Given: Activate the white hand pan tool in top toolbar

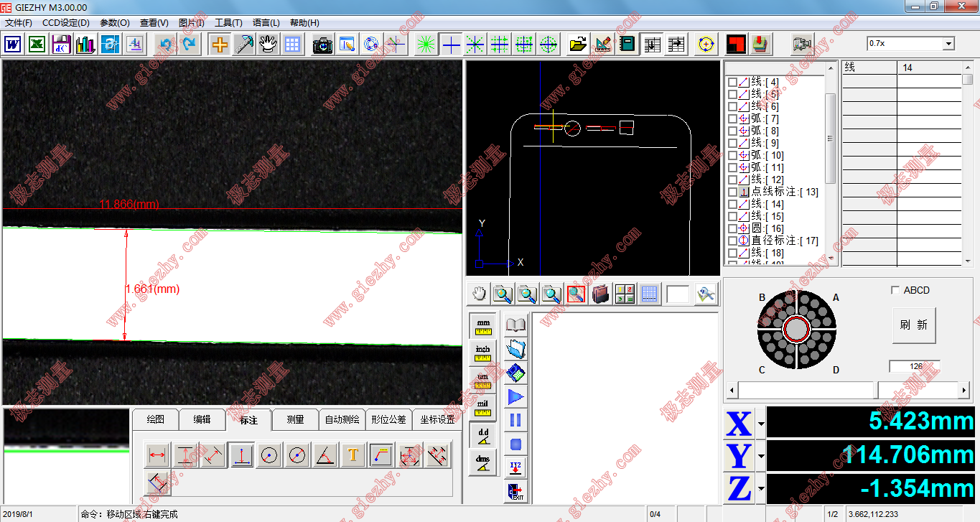Looking at the screenshot, I should point(268,45).
